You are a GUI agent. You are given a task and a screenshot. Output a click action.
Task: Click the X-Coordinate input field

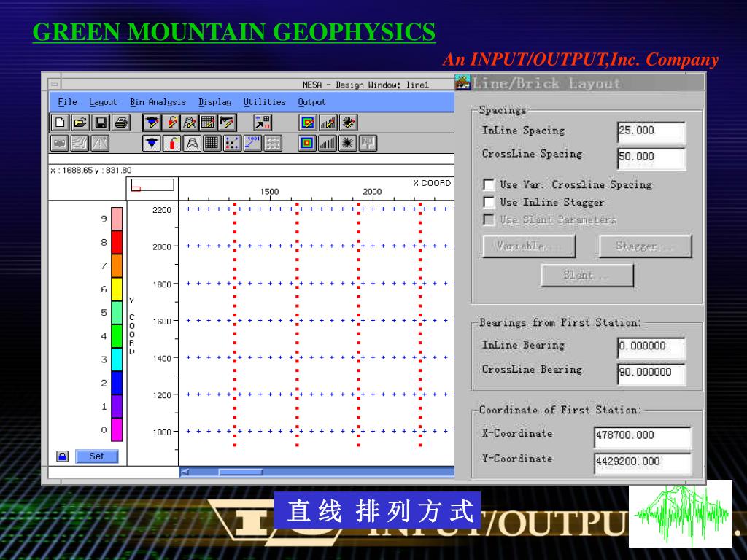(643, 437)
